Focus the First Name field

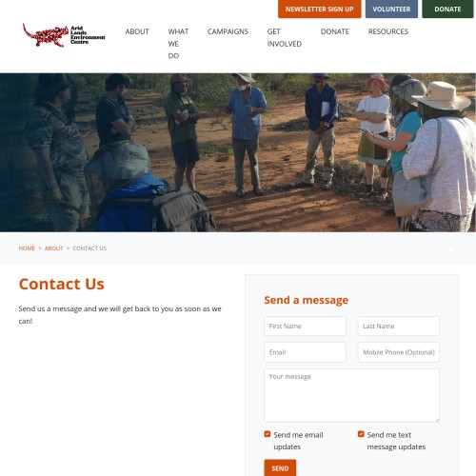coord(305,326)
